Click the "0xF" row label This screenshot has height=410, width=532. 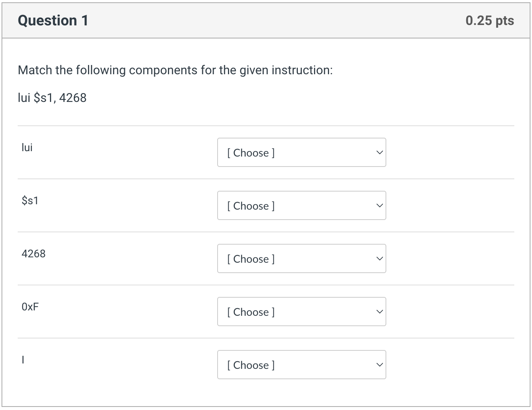coord(31,307)
